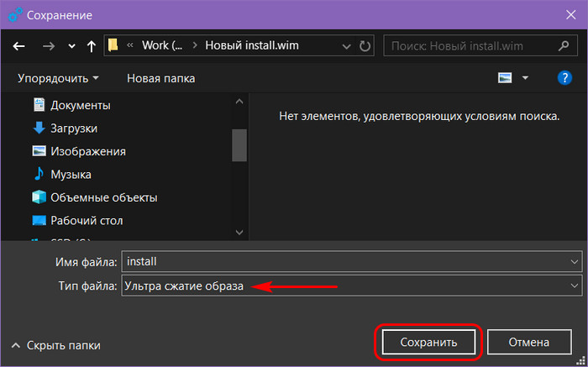Open recent locations dropdown arrow
The image size is (588, 367).
click(x=71, y=46)
